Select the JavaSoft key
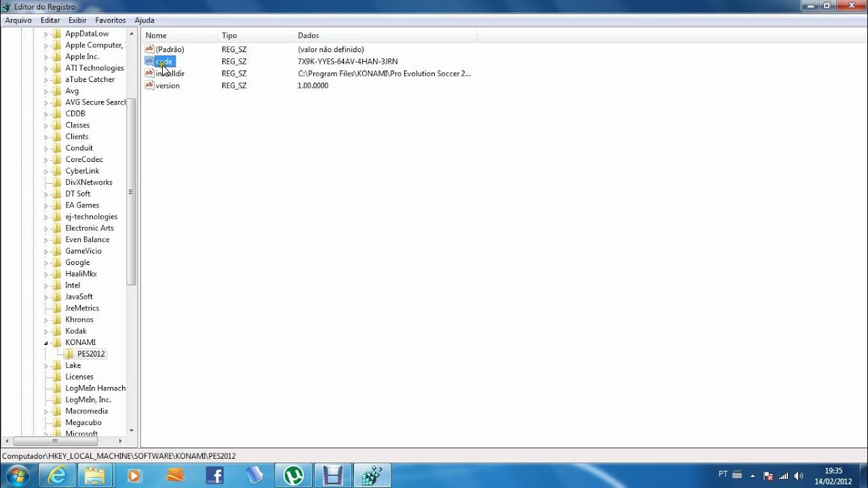The width and height of the screenshot is (868, 488). tap(79, 297)
